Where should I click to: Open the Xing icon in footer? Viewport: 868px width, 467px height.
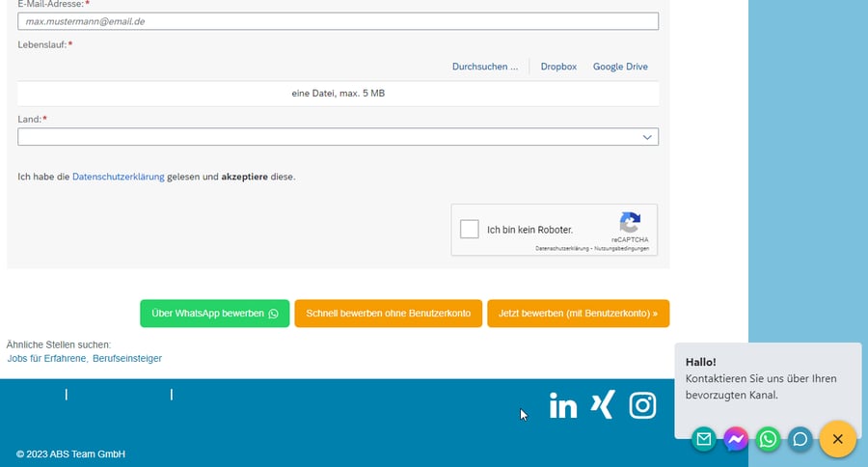[602, 406]
